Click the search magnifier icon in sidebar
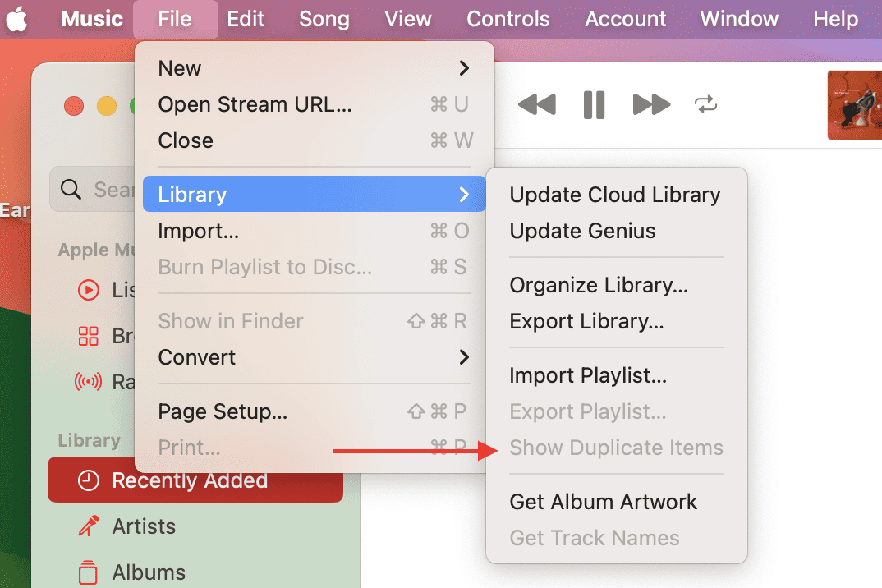The width and height of the screenshot is (882, 588). [x=71, y=191]
